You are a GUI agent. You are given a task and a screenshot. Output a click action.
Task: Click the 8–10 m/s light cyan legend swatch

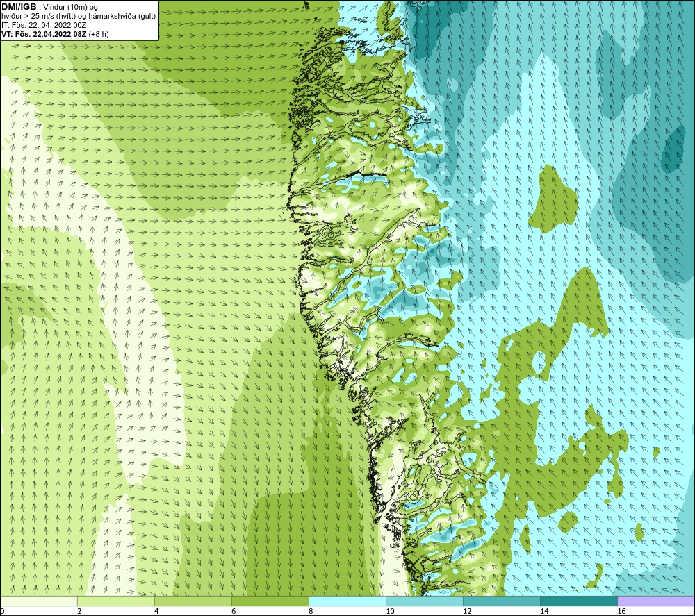coord(347,601)
